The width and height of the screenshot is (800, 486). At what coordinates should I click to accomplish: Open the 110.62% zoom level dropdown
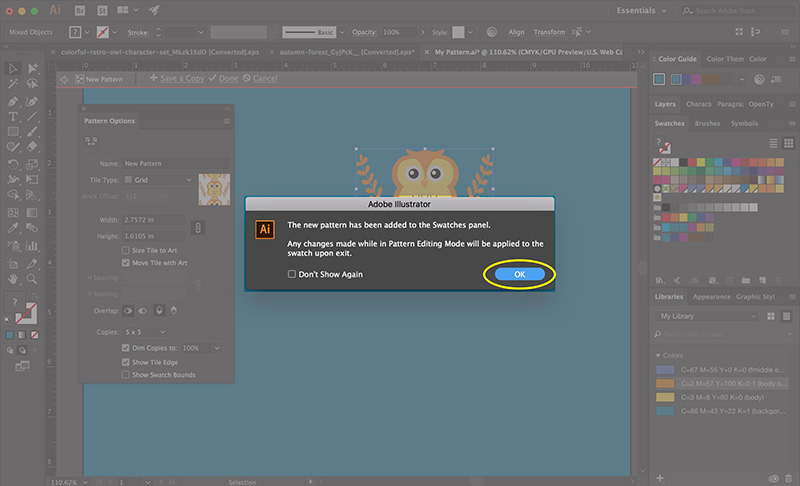85,482
